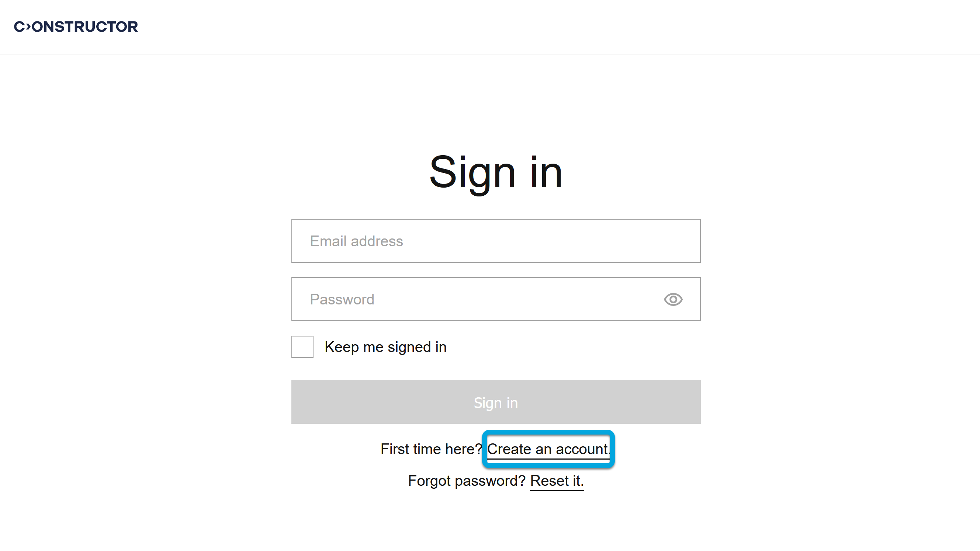Click the ONSTRUCTOR wordmark text in header
Image resolution: width=980 pixels, height=551 pixels.
point(85,27)
